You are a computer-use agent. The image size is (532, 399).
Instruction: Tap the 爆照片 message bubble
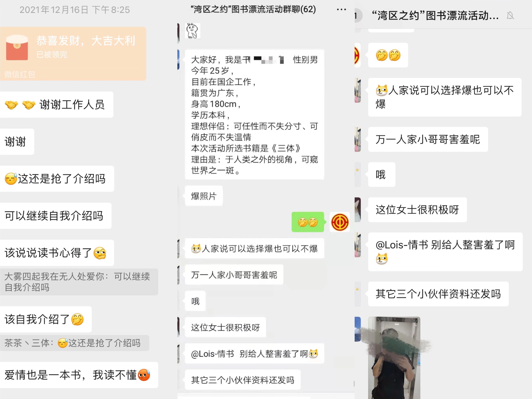pos(204,196)
